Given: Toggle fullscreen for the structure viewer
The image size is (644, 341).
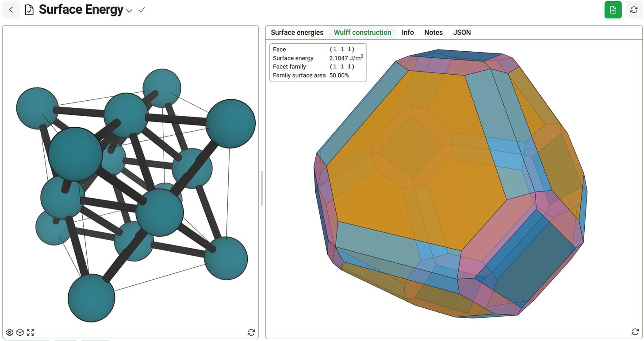Looking at the screenshot, I should (x=31, y=332).
